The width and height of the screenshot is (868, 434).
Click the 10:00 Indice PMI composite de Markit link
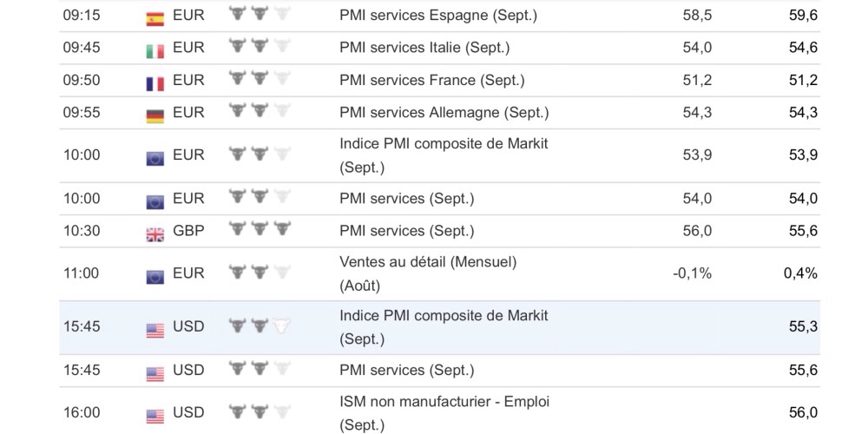pos(444,144)
